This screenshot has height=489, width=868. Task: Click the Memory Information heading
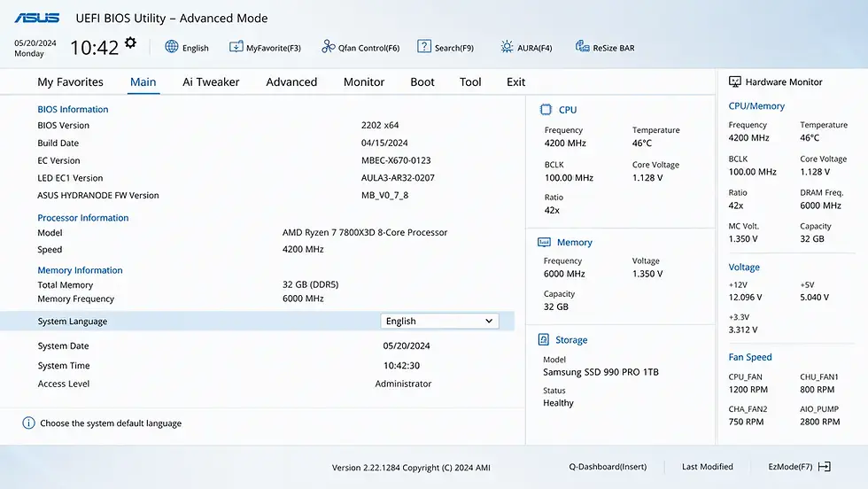[81, 270]
